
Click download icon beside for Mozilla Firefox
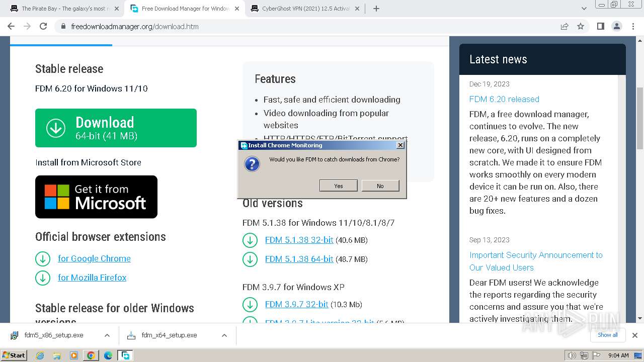coord(43,278)
